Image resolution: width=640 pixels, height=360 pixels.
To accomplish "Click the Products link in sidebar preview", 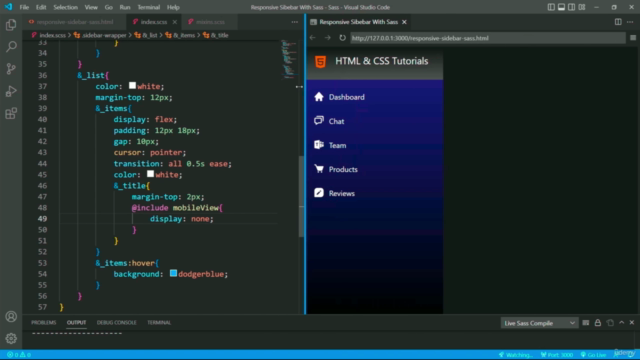I will (x=343, y=169).
